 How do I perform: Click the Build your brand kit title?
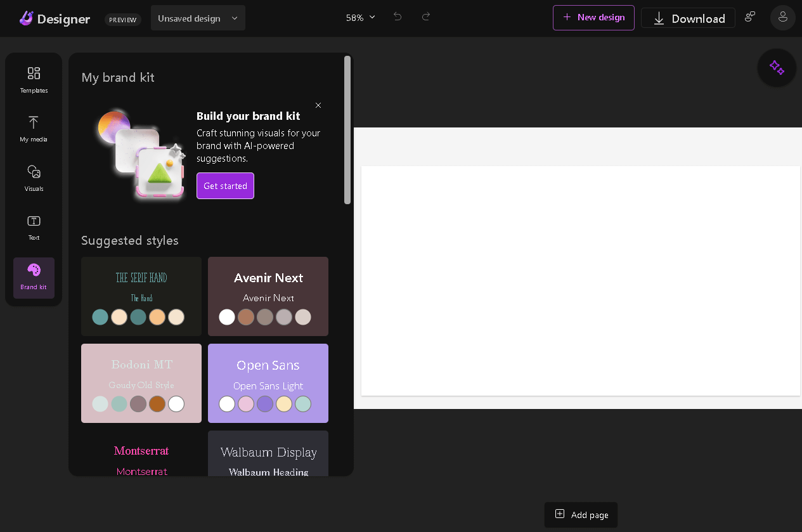click(x=249, y=116)
